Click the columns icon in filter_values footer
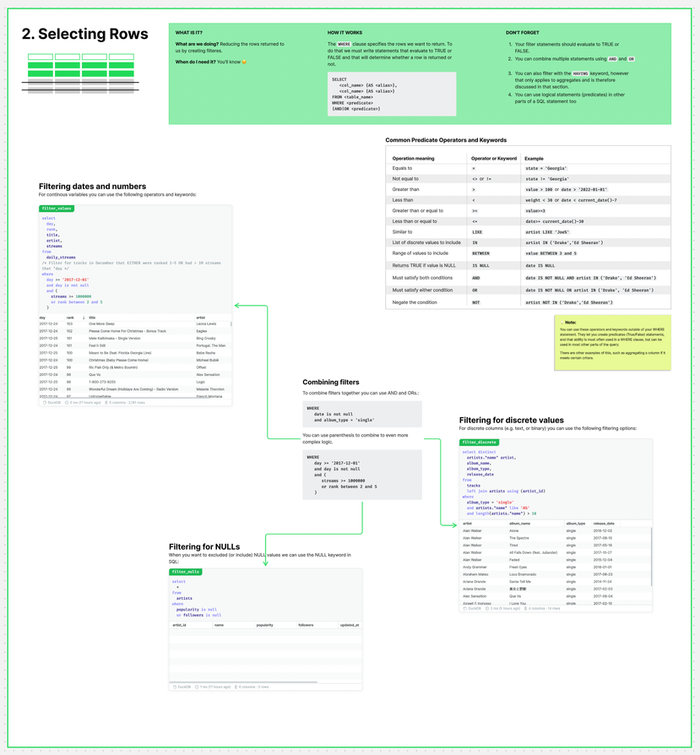The image size is (700, 755). tap(106, 403)
